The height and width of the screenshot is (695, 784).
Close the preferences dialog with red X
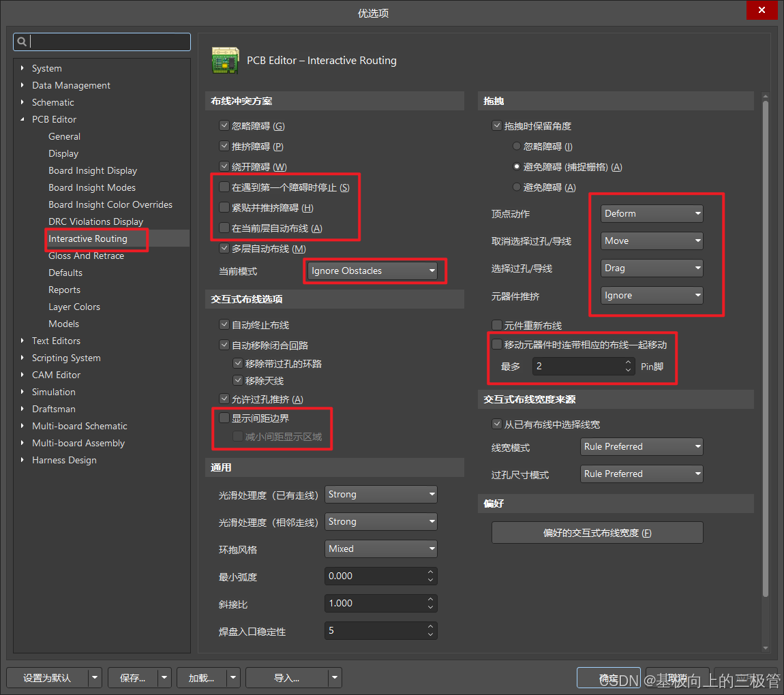(x=762, y=10)
